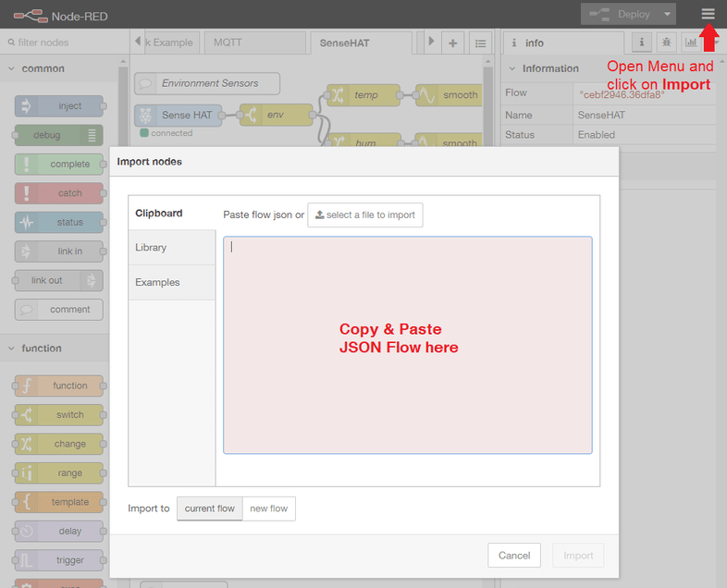Toggle the debug node output button

click(92, 135)
